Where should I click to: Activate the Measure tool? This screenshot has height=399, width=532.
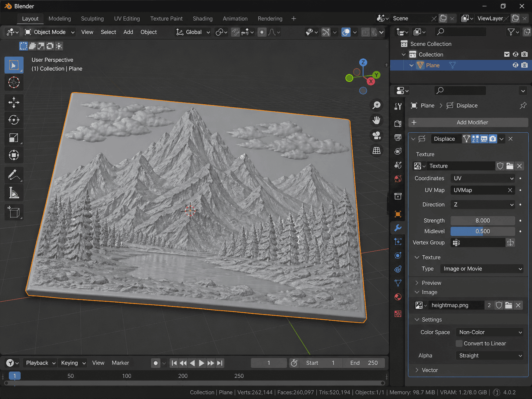click(14, 193)
